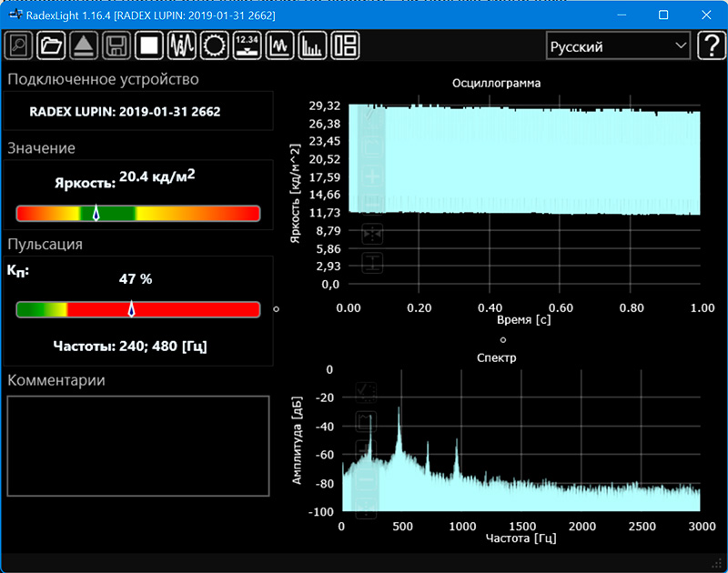Viewport: 728px width, 573px height.
Task: Open a saved file via folder icon
Action: (x=51, y=45)
